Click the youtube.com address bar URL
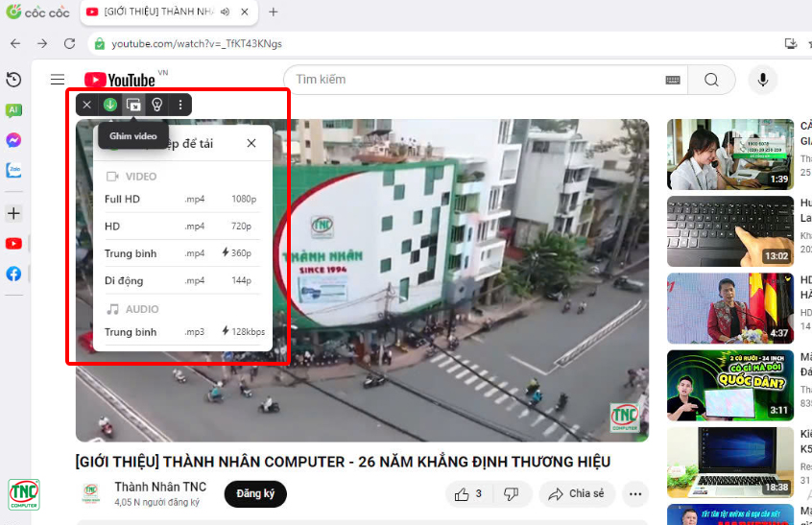 (197, 44)
